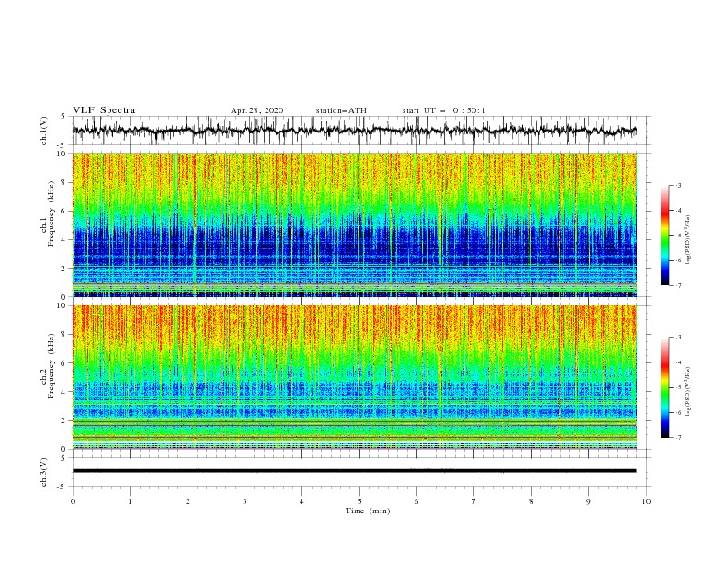The height and width of the screenshot is (563, 728).
Task: Select the "Apr. 28, 2020" date label
Action: [x=256, y=110]
